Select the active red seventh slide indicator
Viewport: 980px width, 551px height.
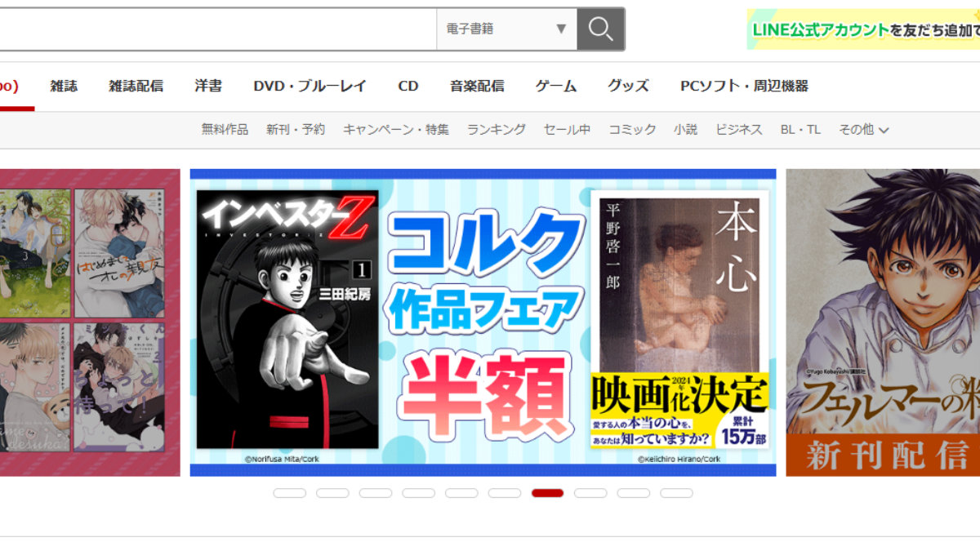547,493
